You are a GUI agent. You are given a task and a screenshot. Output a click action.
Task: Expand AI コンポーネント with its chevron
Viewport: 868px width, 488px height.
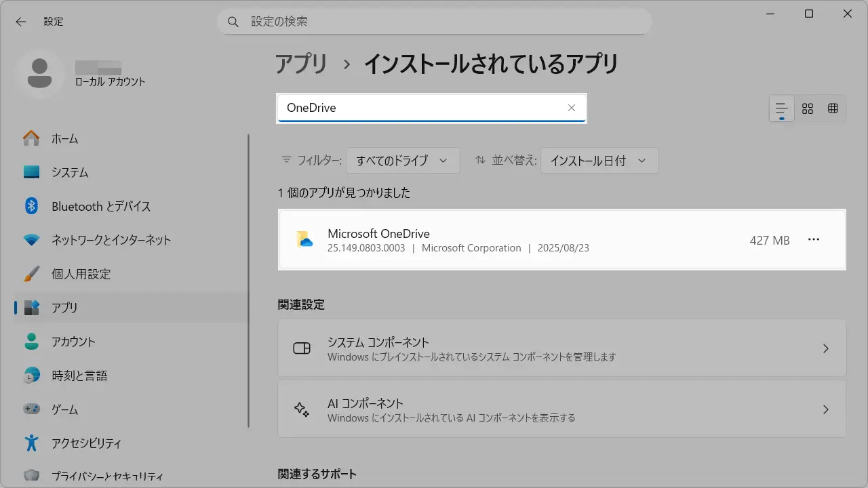click(x=826, y=409)
